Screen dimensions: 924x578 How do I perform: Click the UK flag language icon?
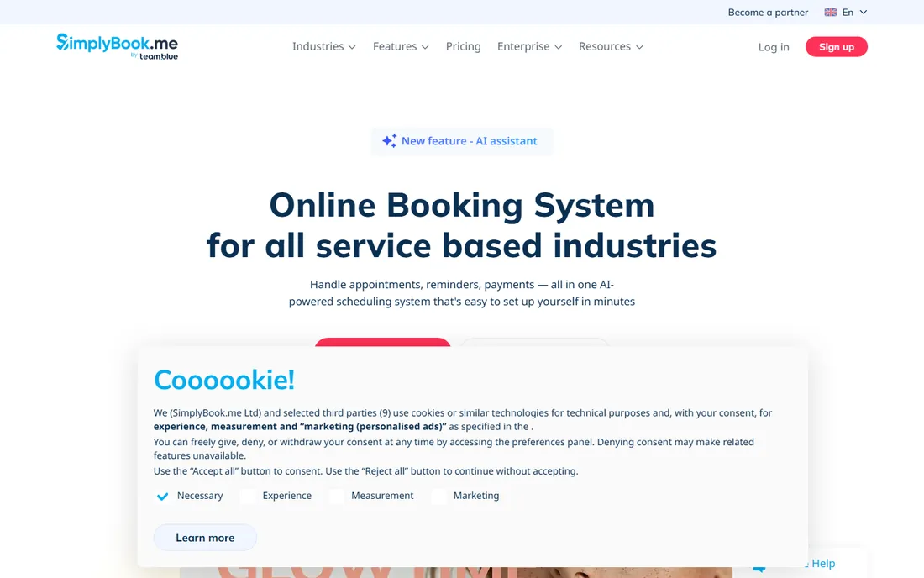click(x=830, y=13)
